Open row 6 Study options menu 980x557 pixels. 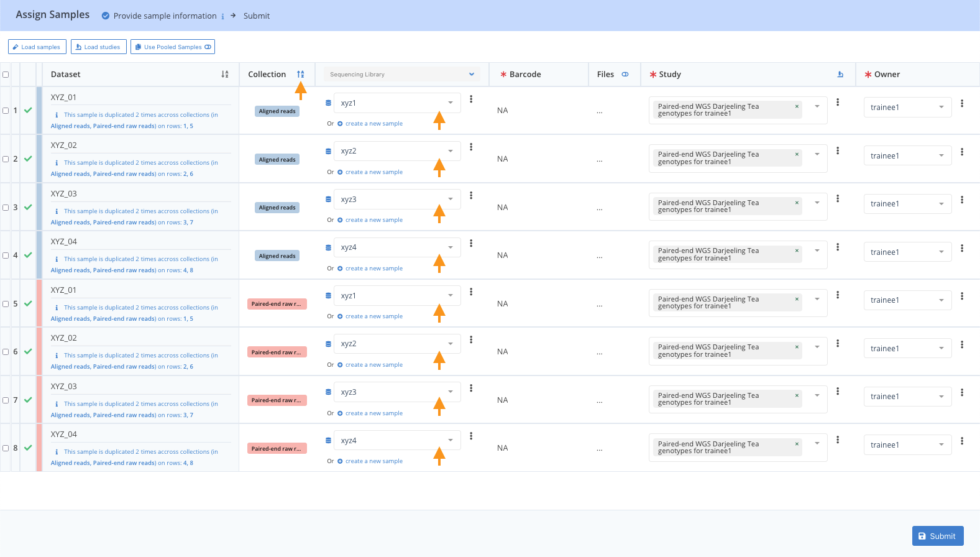point(838,343)
